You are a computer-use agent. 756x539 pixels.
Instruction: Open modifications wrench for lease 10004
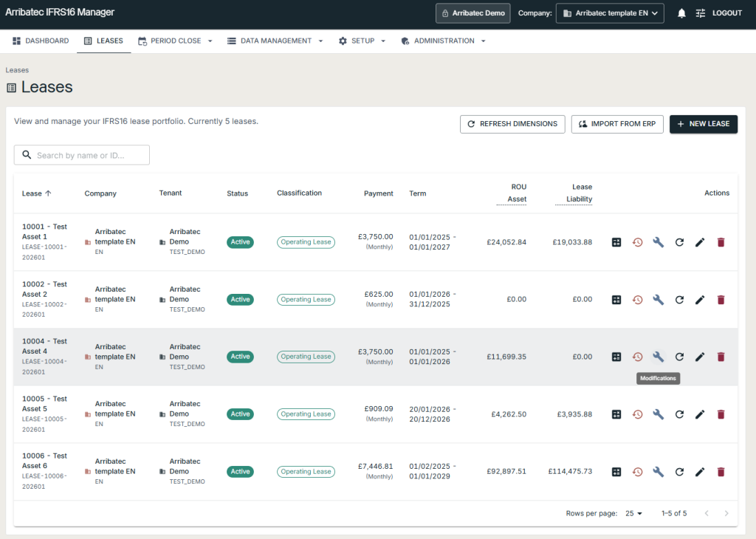coord(658,357)
